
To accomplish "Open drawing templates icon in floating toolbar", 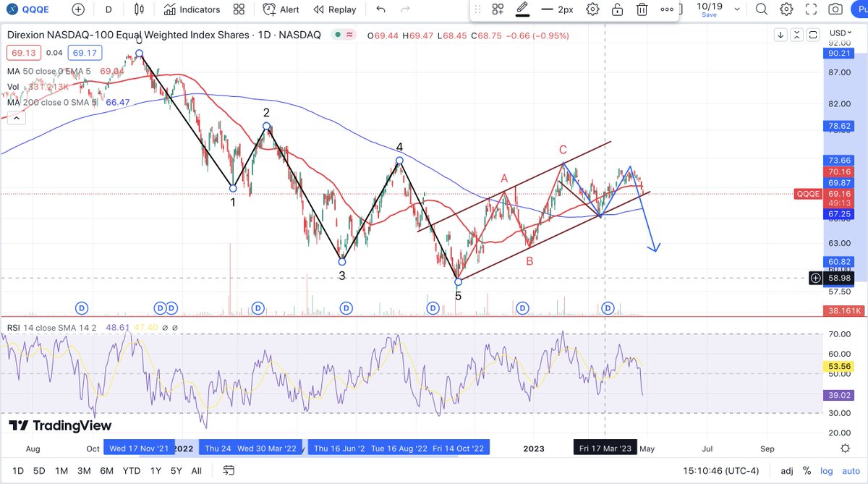I will click(x=498, y=9).
